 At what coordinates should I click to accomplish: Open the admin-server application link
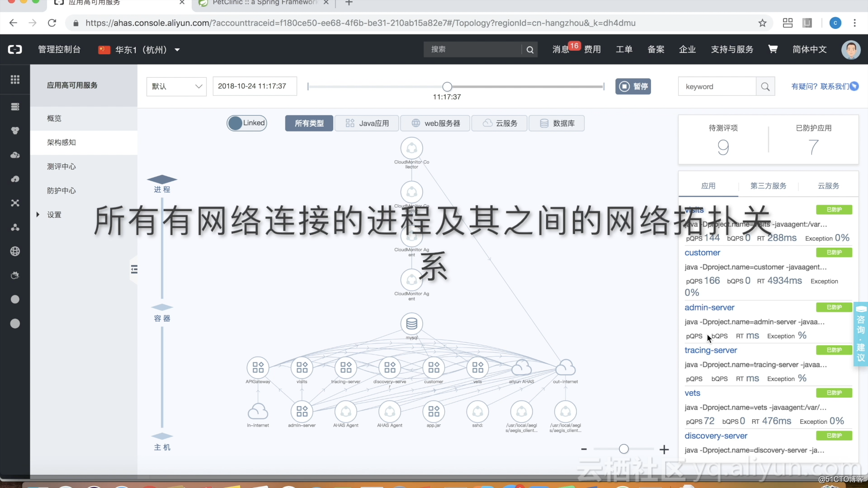709,307
